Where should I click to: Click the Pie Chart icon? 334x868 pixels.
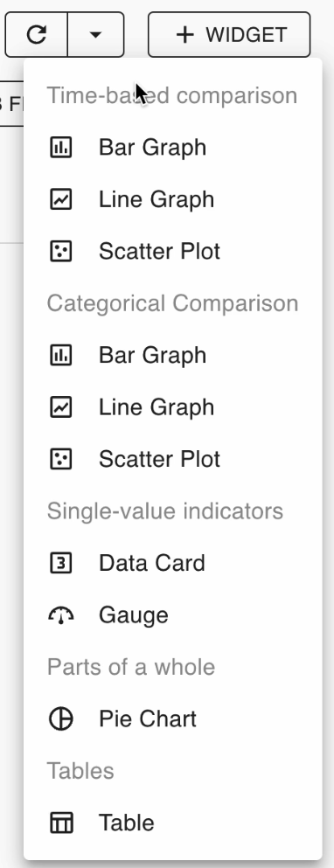point(61,719)
